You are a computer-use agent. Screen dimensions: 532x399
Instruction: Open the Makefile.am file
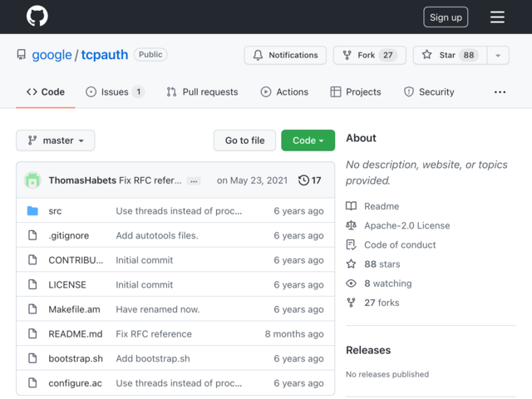pos(74,309)
